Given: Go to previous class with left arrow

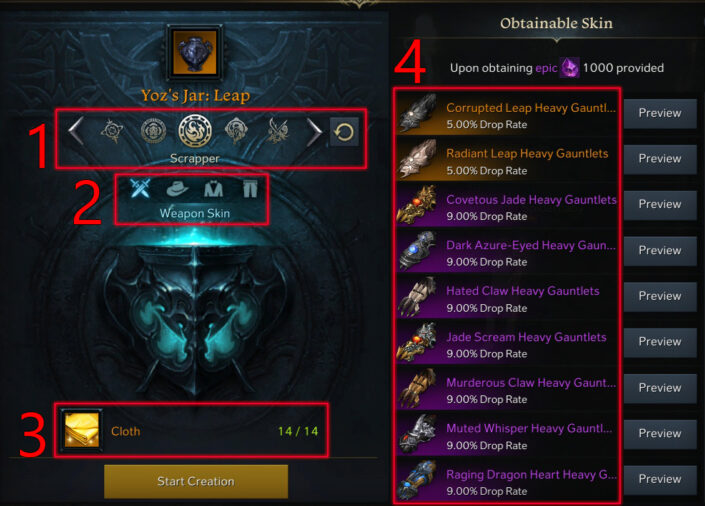Looking at the screenshot, I should coord(76,131).
